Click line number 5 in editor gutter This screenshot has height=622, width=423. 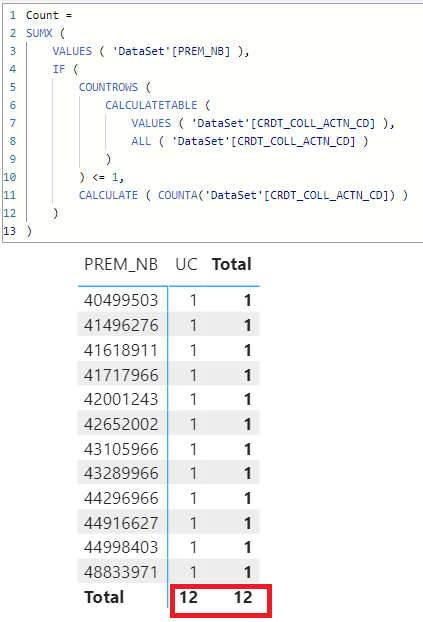tap(13, 87)
